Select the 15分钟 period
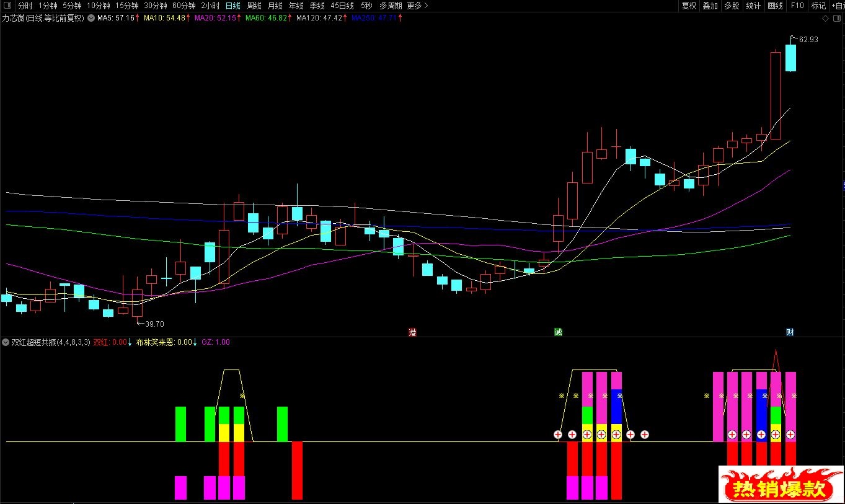The width and height of the screenshot is (845, 504). tap(127, 6)
